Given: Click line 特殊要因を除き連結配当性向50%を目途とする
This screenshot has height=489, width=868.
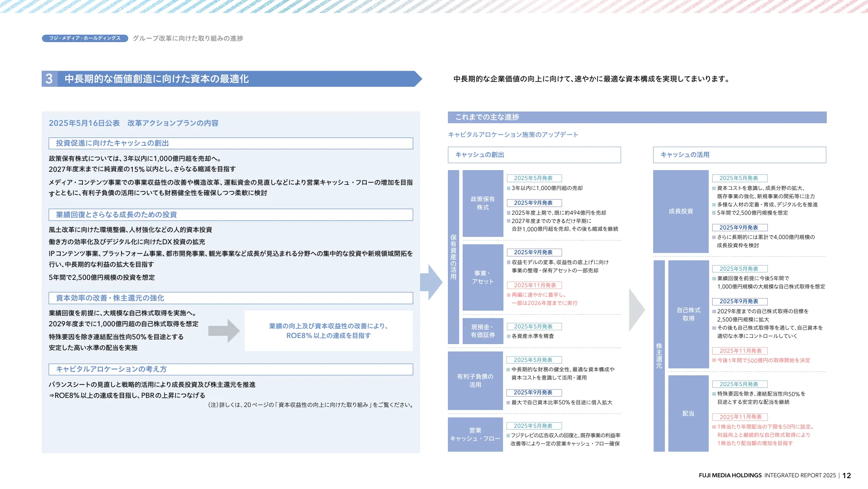Looking at the screenshot, I should [116, 337].
